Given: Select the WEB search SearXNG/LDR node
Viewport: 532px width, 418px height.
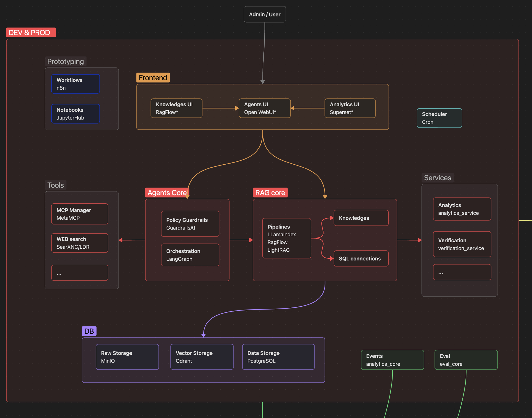Looking at the screenshot, I should pos(80,243).
